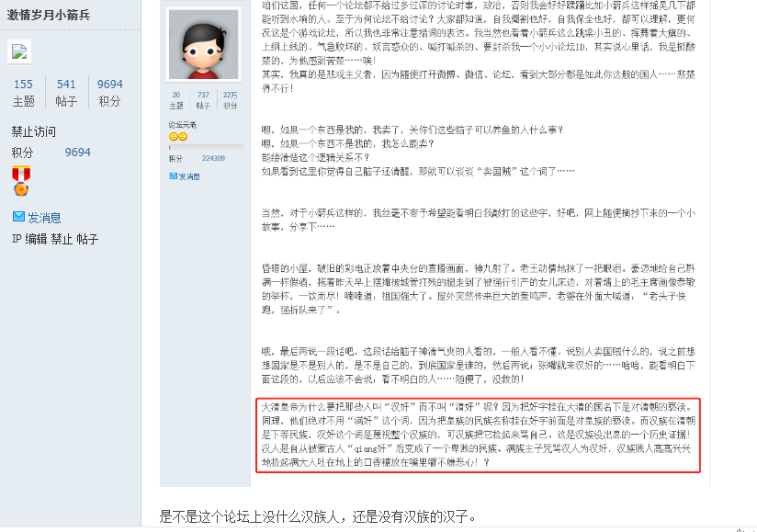The width and height of the screenshot is (757, 532).
Task: Click the red-outlined highlighted paragraph
Action: (x=478, y=435)
